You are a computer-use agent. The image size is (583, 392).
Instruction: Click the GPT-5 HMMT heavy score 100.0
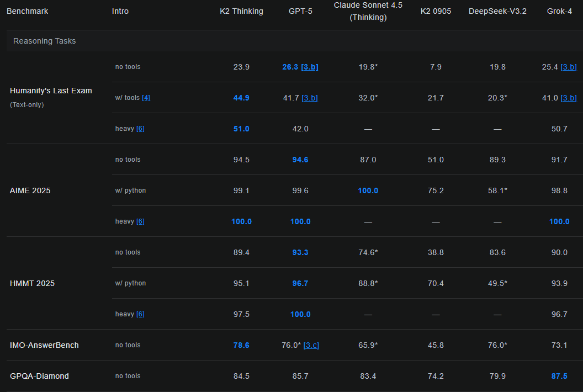300,314
